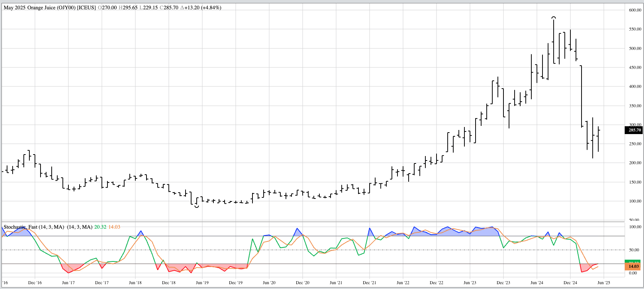The image size is (644, 289).
Task: Click the low value L229.15 in the header
Action: (148, 7)
